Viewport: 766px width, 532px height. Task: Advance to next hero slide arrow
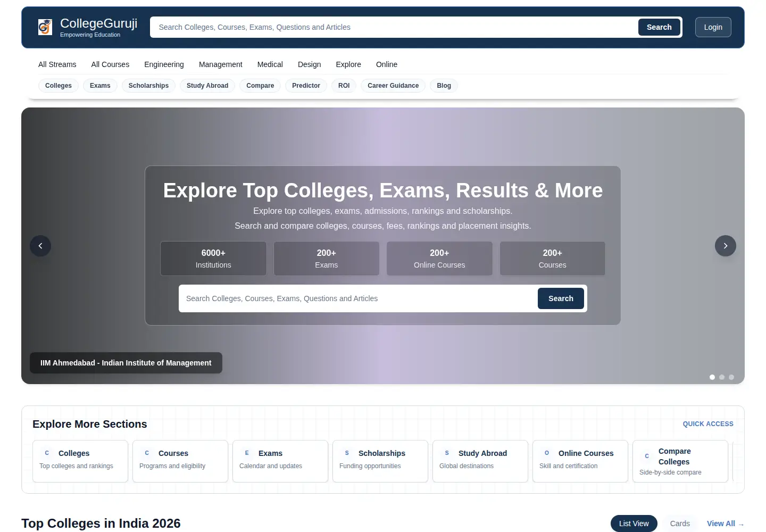[x=726, y=246]
